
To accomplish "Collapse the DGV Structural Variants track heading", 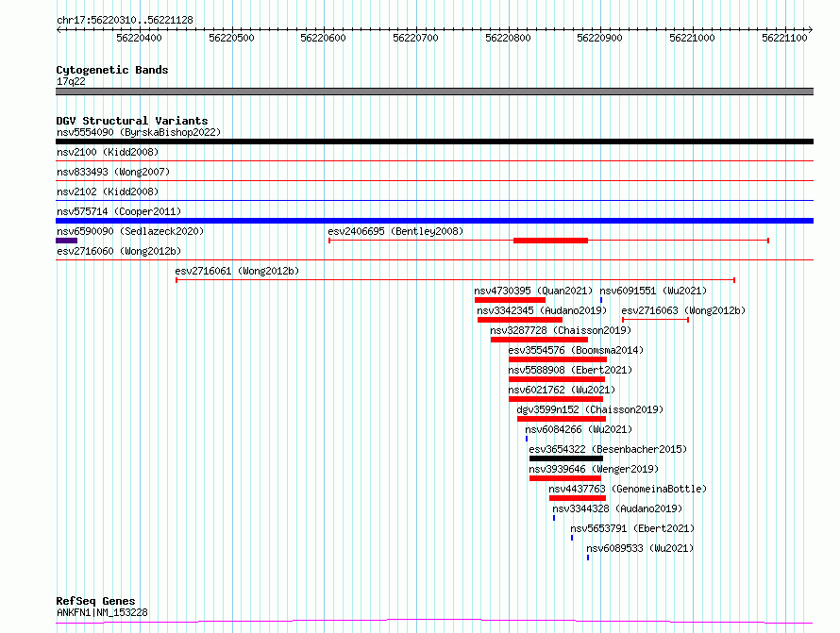I will pos(132,121).
